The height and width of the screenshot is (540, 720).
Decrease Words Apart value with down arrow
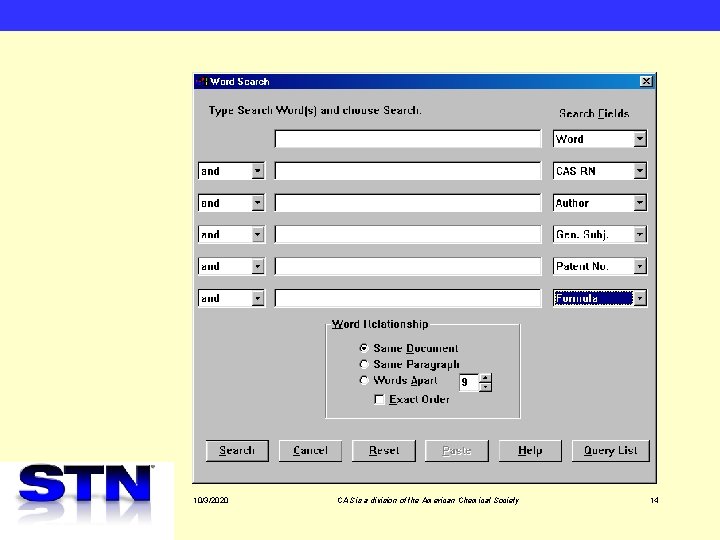point(485,387)
